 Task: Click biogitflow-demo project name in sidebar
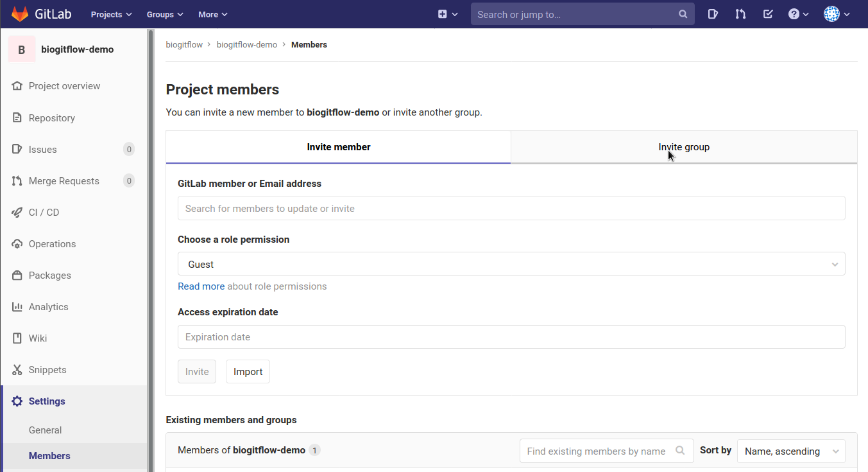click(x=78, y=49)
